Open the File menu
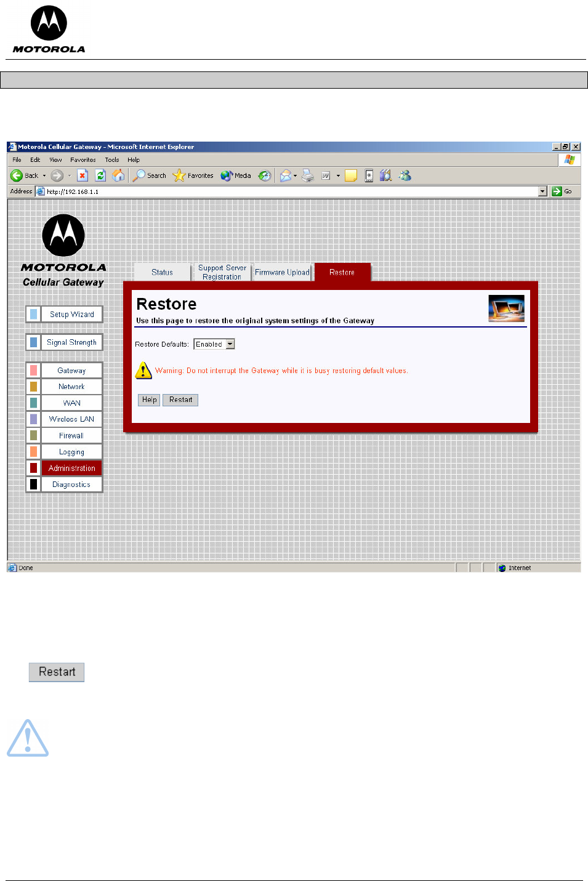Viewport: 588px width, 881px height. pos(17,159)
